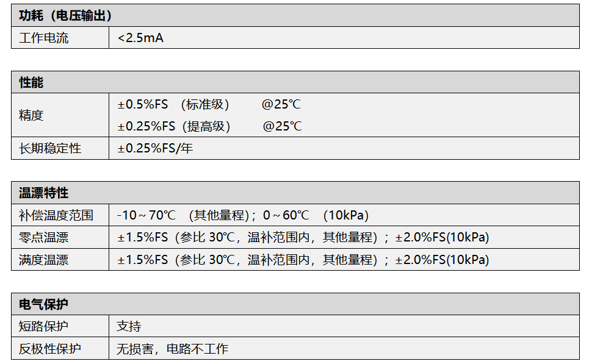Click the ±0.25%FS/年 value
Viewport: 592px width, 364px height.
155,148
